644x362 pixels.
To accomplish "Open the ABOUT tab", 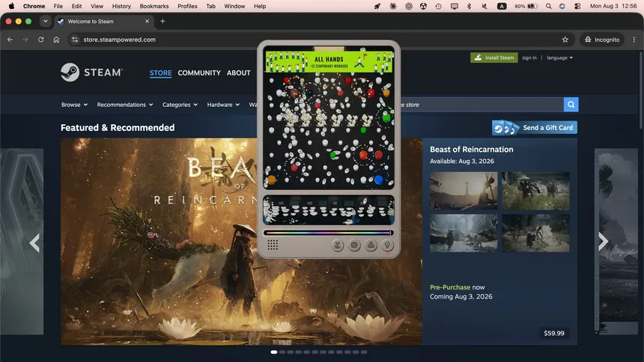I will coord(239,73).
